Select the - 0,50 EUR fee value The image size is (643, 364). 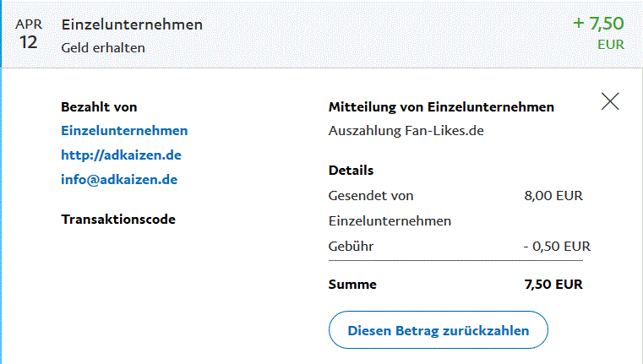556,247
